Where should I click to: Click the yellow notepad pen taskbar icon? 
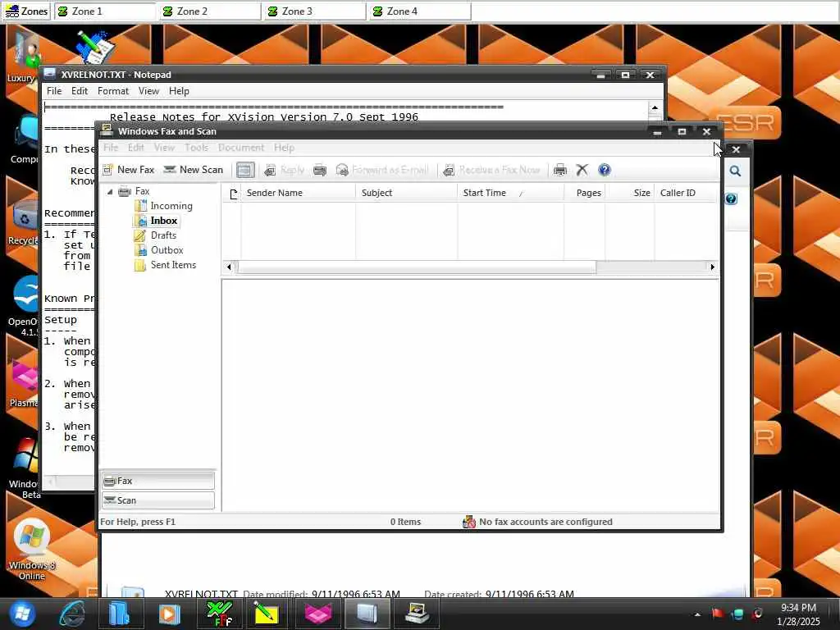pos(267,614)
